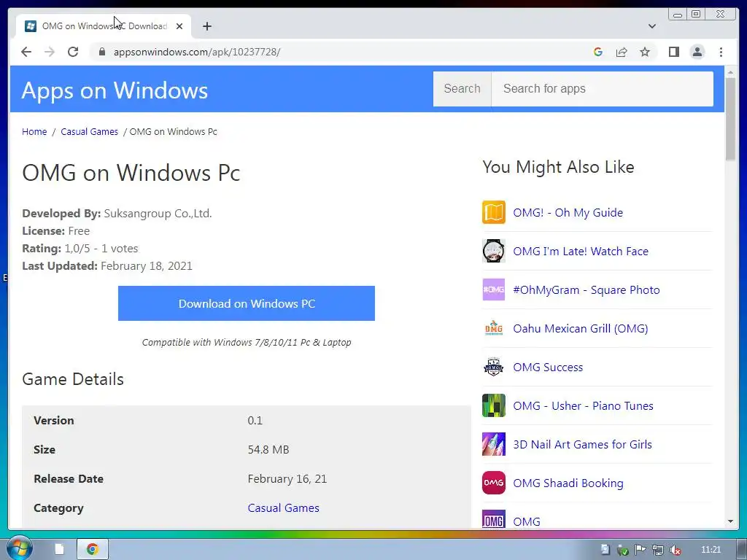Open the Chrome profile menu
Viewport: 747px width, 560px height.
point(697,52)
